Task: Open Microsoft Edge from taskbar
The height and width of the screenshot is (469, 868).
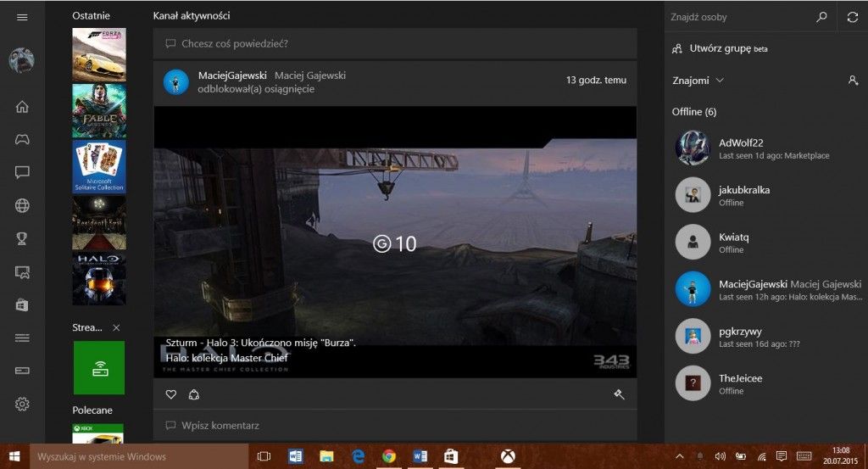Action: tap(359, 456)
